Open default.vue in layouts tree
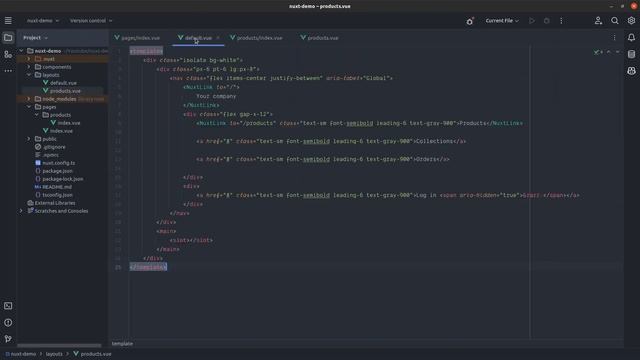Image resolution: width=640 pixels, height=360 pixels. pyautogui.click(x=63, y=83)
